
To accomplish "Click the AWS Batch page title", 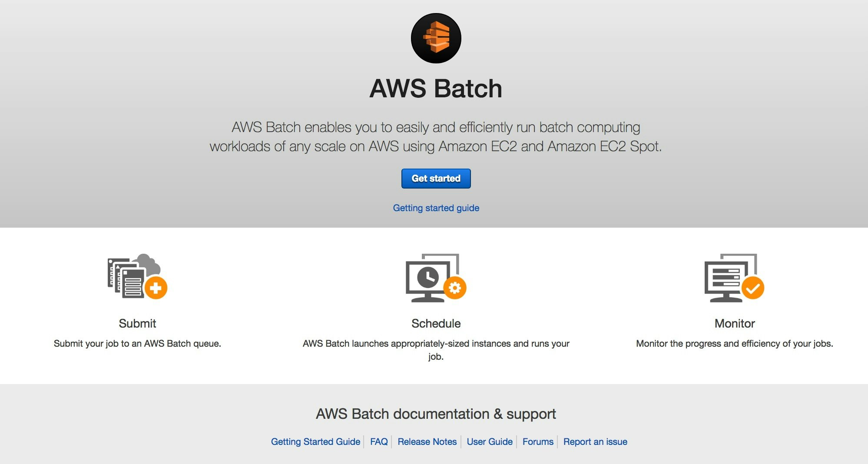I will pos(436,89).
